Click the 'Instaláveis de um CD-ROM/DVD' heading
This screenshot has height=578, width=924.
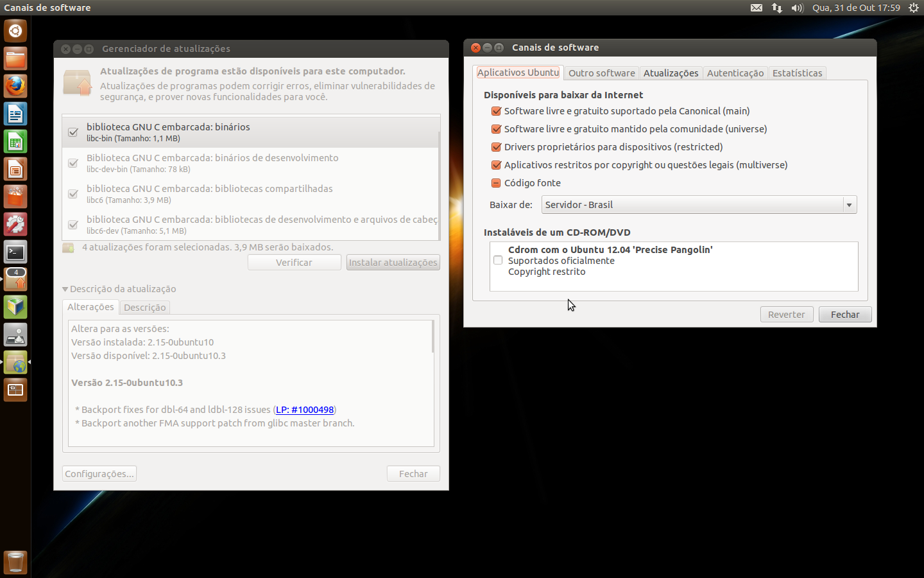pos(557,232)
